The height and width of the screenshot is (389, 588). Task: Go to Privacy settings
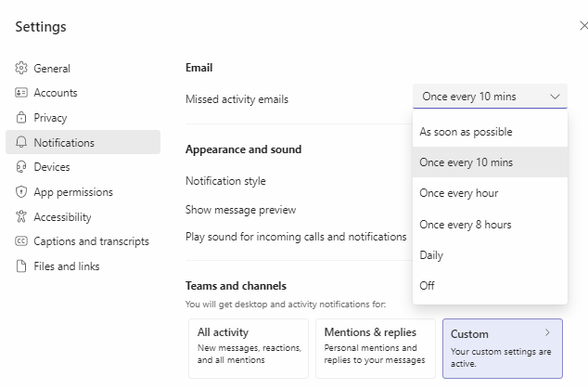coord(83,118)
